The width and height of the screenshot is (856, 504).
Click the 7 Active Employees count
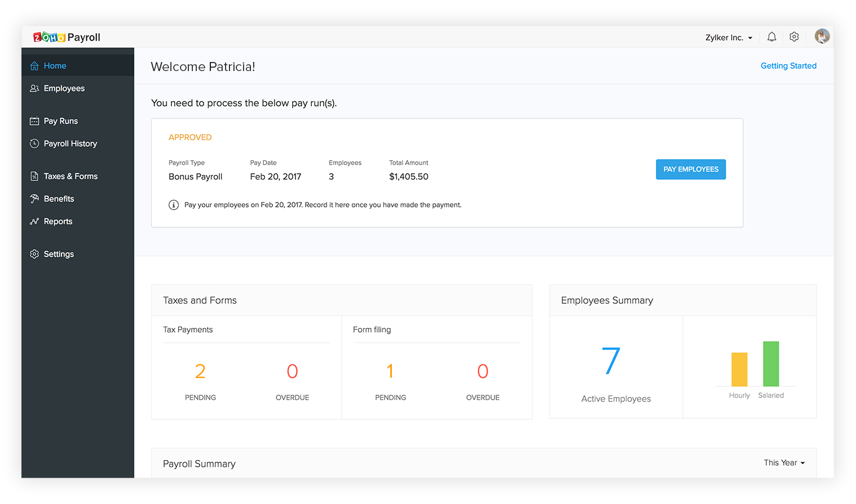[x=611, y=361]
